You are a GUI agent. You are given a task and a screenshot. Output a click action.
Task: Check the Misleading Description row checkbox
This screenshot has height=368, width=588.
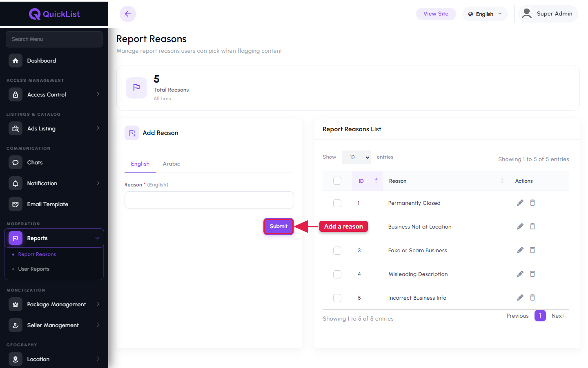click(337, 274)
